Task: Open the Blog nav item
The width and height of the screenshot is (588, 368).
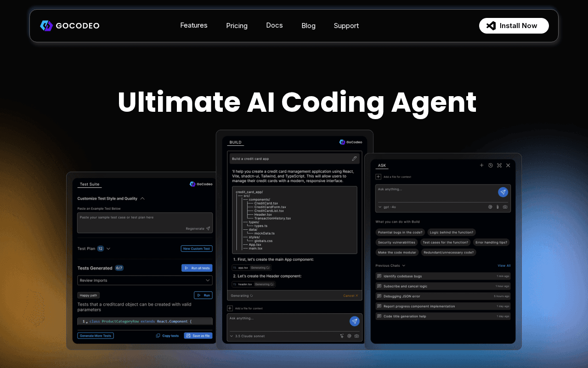Action: (308, 26)
